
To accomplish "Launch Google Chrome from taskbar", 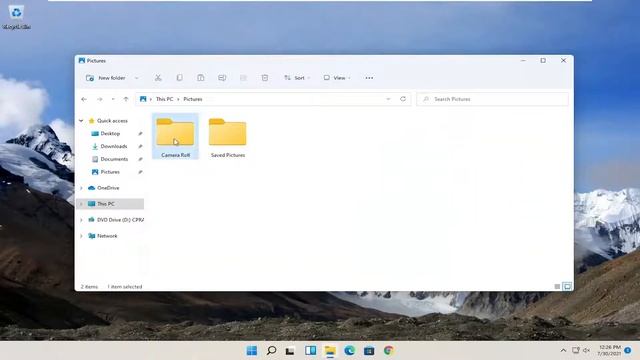I will pos(389,351).
